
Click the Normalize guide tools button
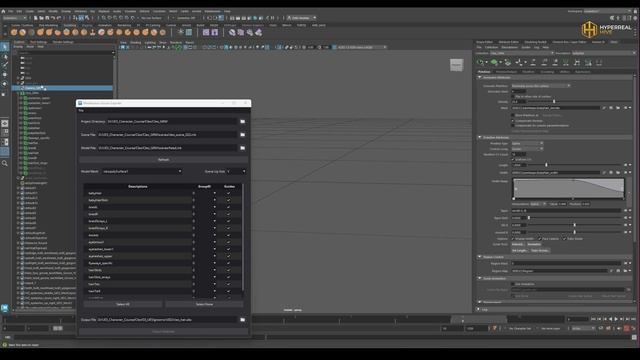[534, 244]
